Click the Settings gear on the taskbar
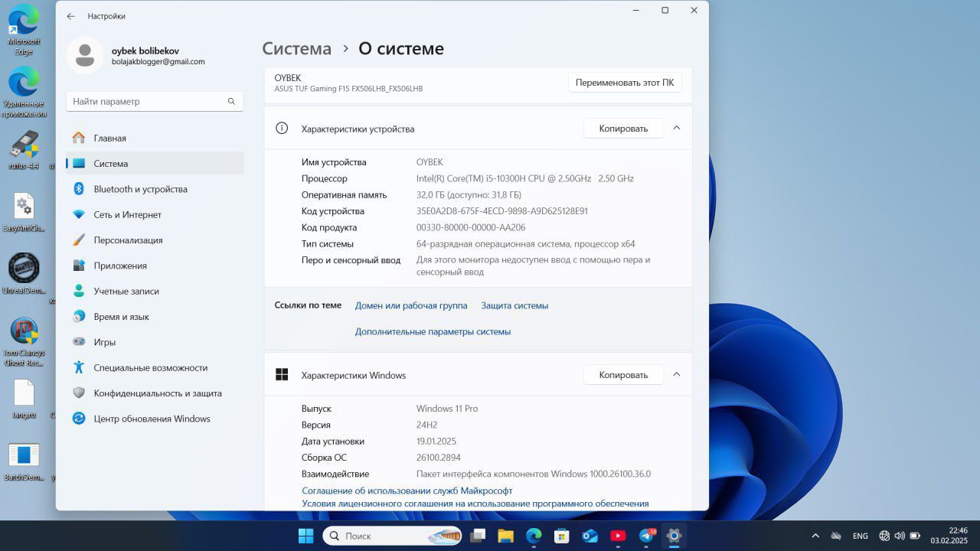The height and width of the screenshot is (551, 980). 674,536
